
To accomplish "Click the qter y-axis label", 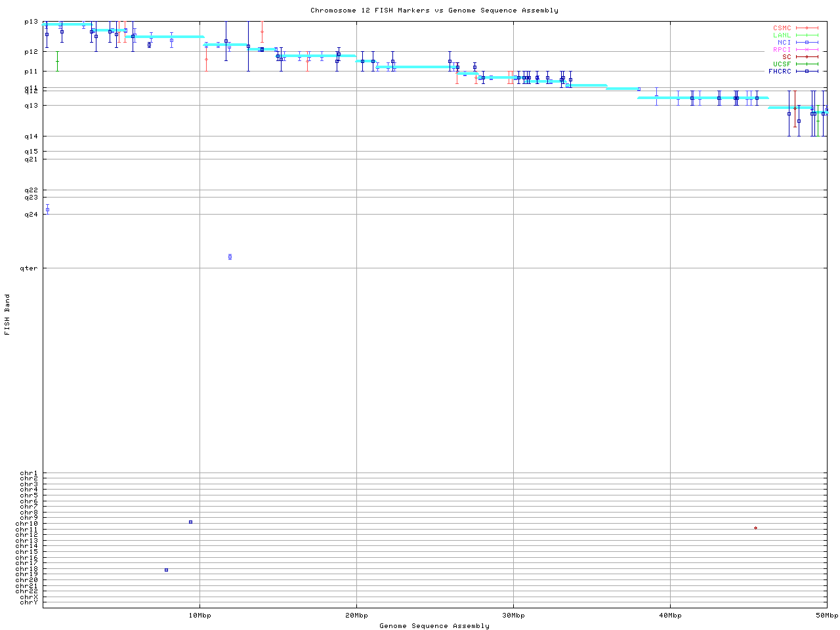I will pos(29,268).
